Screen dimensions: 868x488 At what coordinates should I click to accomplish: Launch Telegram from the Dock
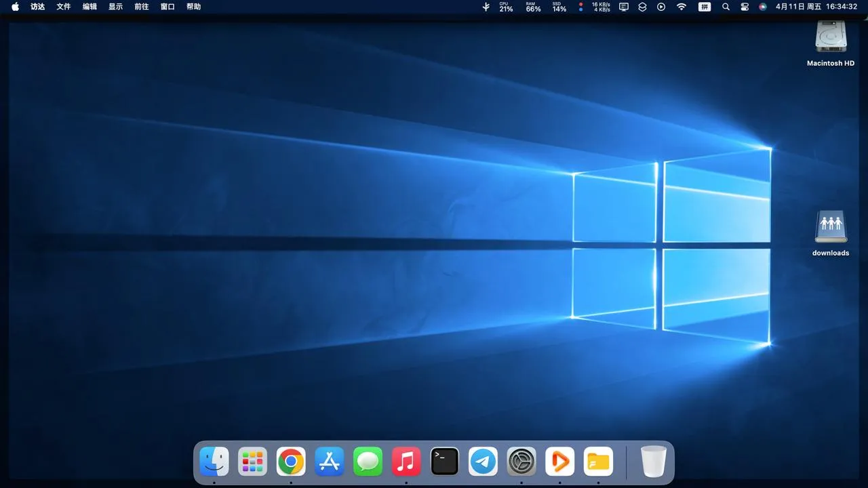click(484, 462)
